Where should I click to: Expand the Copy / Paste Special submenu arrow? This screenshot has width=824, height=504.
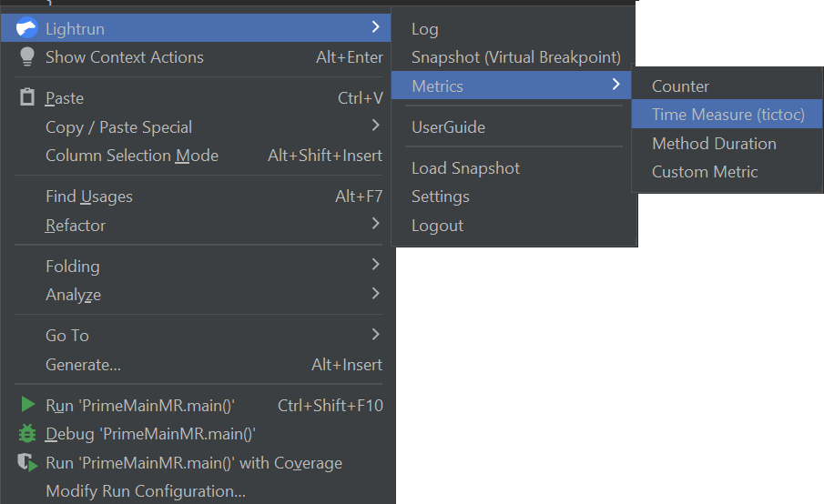tap(376, 126)
